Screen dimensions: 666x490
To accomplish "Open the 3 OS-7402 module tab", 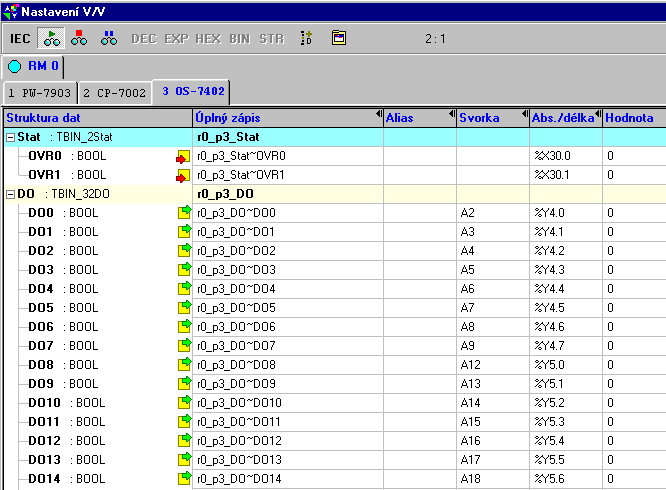I will click(192, 91).
